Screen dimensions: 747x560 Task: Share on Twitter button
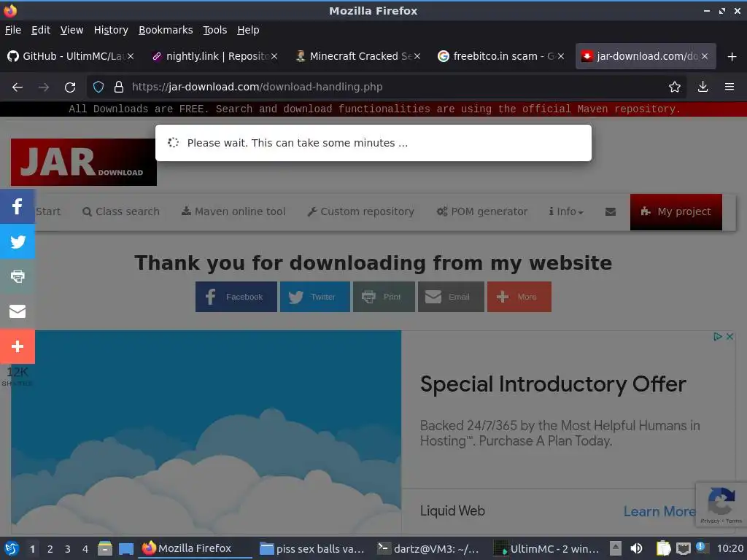(x=315, y=297)
